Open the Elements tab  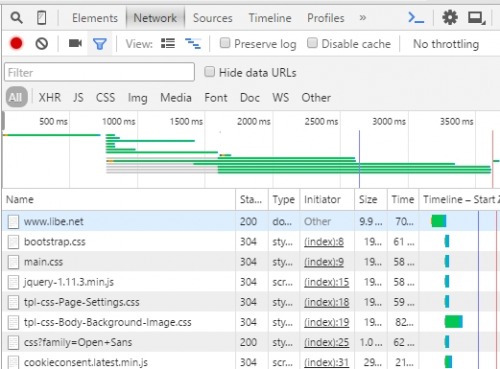[95, 18]
